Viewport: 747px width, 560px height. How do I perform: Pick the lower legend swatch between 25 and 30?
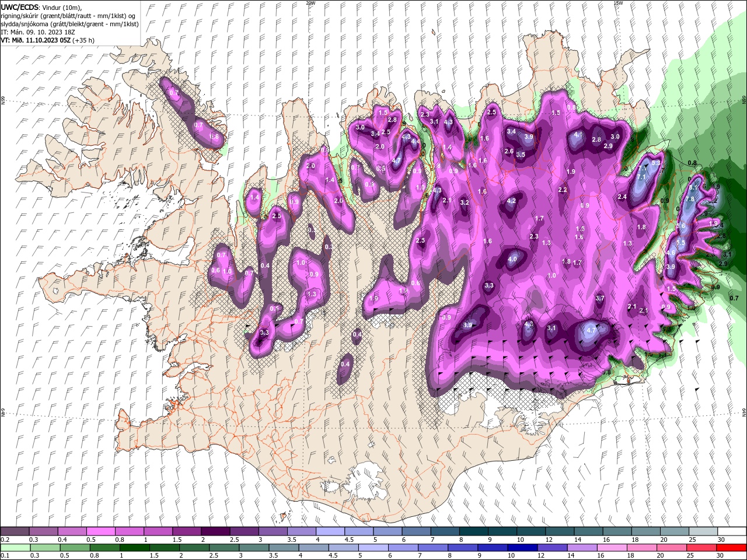pyautogui.click(x=701, y=548)
